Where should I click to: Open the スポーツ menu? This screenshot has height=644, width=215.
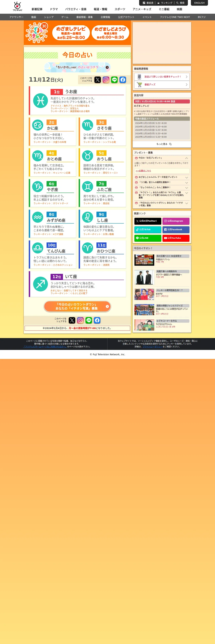(x=120, y=9)
